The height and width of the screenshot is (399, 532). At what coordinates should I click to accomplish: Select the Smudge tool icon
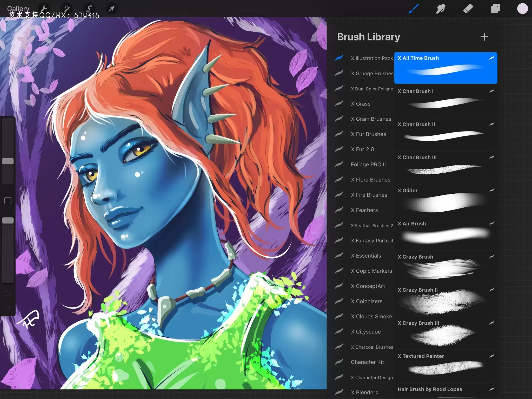tap(440, 8)
